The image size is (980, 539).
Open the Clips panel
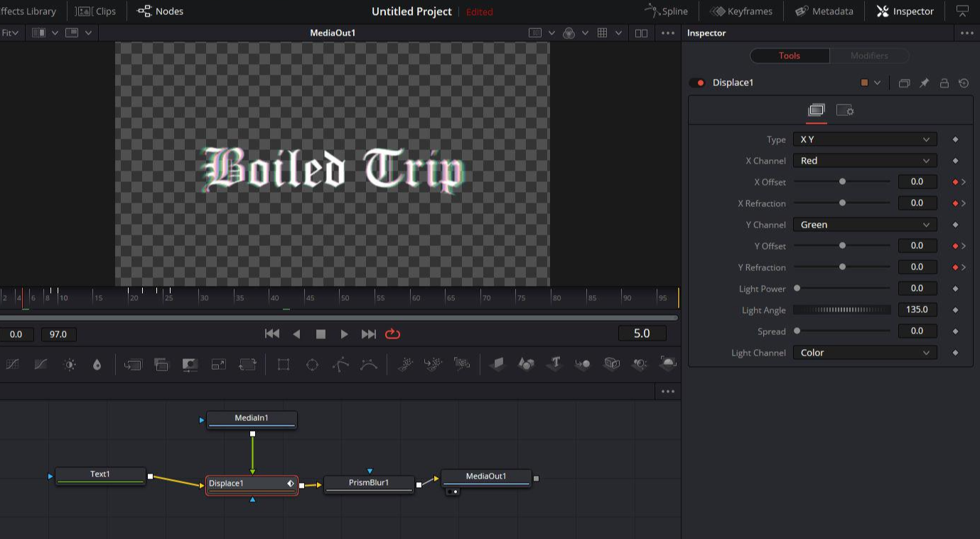(x=96, y=11)
